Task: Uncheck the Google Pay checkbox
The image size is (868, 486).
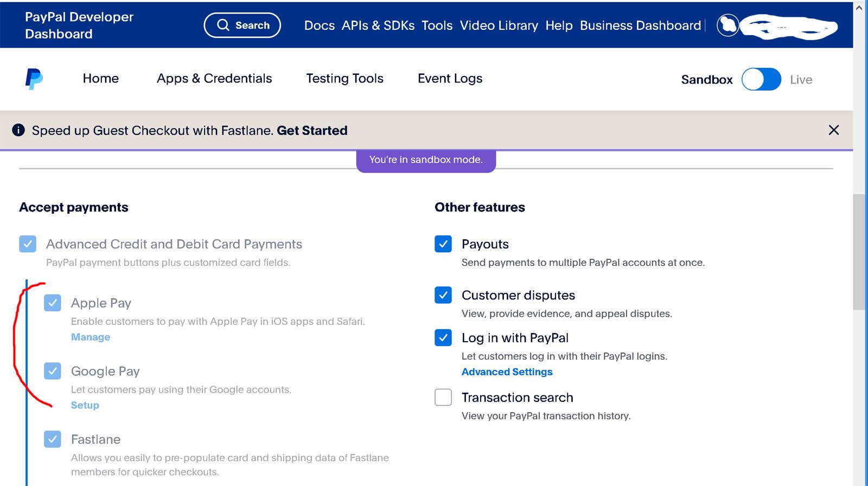Action: (53, 371)
